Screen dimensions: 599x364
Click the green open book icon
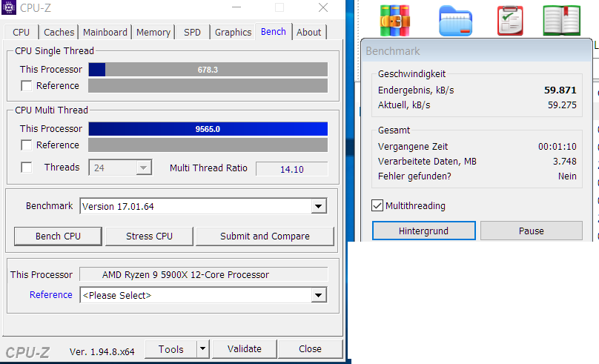click(x=562, y=21)
